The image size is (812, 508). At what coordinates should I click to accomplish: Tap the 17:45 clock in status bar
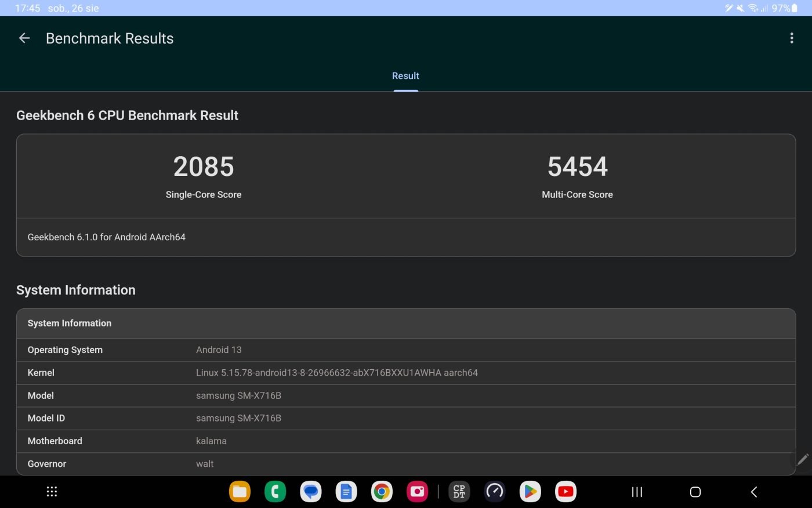click(27, 8)
